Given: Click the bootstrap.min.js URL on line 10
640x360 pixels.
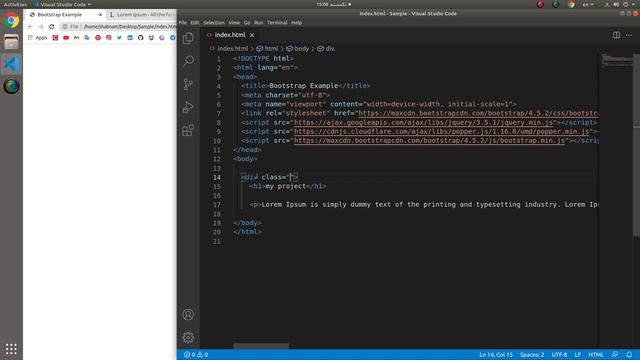Looking at the screenshot, I should coord(430,140).
